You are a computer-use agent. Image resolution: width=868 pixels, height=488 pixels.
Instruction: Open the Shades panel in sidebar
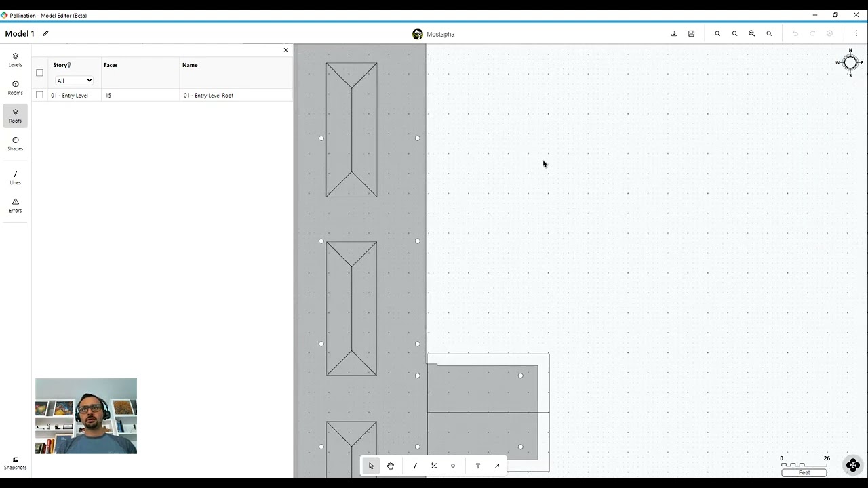click(x=16, y=144)
